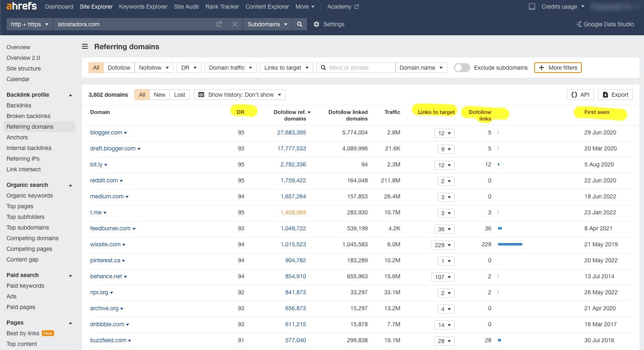Collapse the Organic search section
The height and width of the screenshot is (350, 644).
[x=71, y=185]
